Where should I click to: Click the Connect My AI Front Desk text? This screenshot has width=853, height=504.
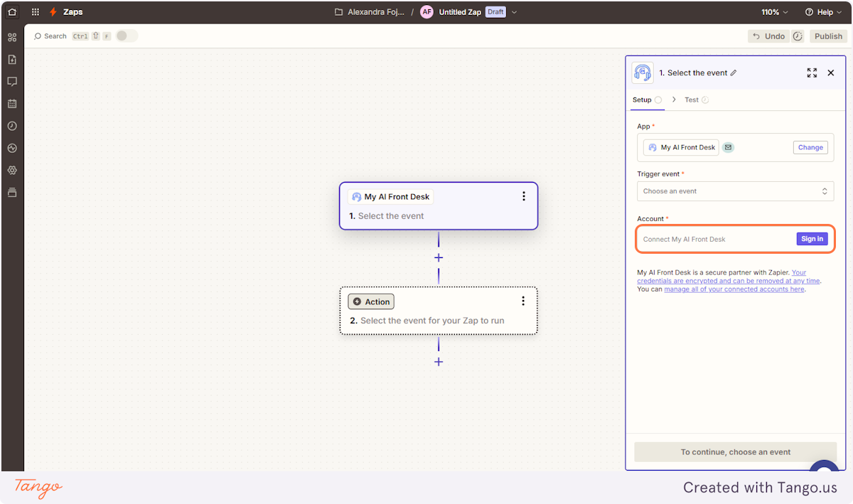[x=685, y=239]
